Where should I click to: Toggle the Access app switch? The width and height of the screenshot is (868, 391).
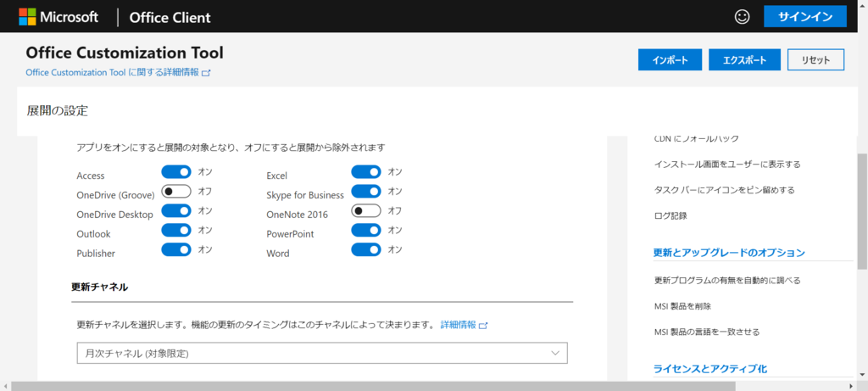pos(176,172)
